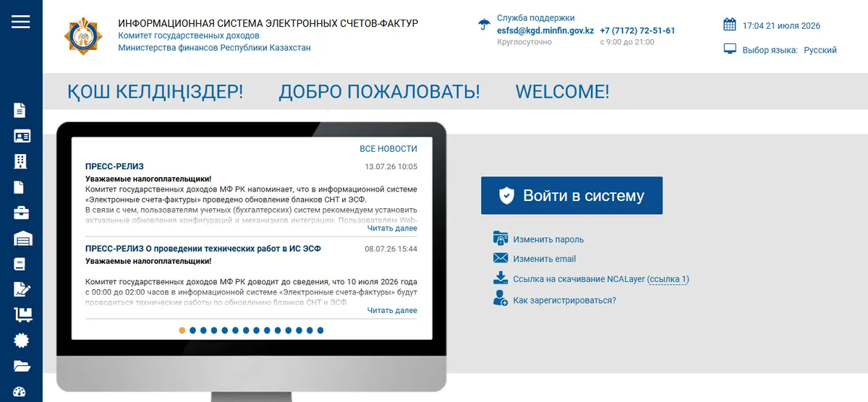
Task: Open the signed document sidebar icon
Action: 22,289
